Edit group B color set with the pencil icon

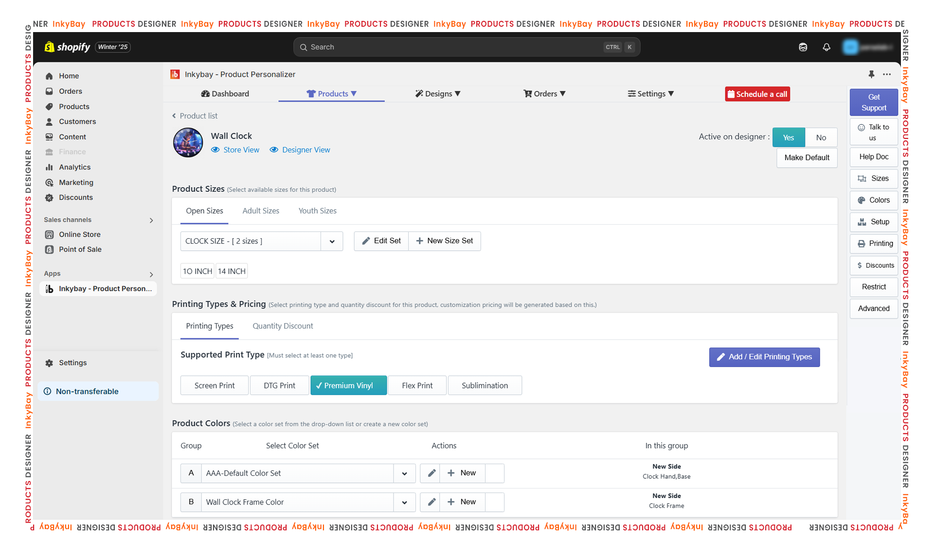(431, 502)
